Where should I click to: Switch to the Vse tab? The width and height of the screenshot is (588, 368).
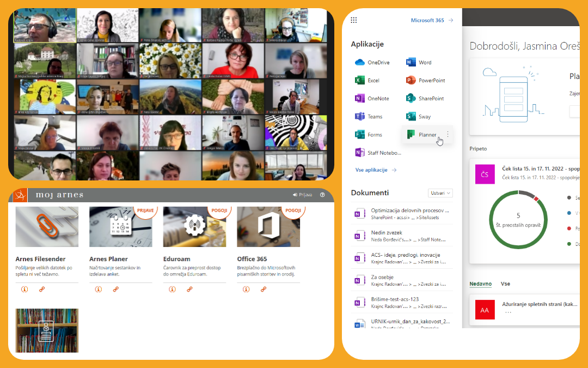(x=505, y=284)
